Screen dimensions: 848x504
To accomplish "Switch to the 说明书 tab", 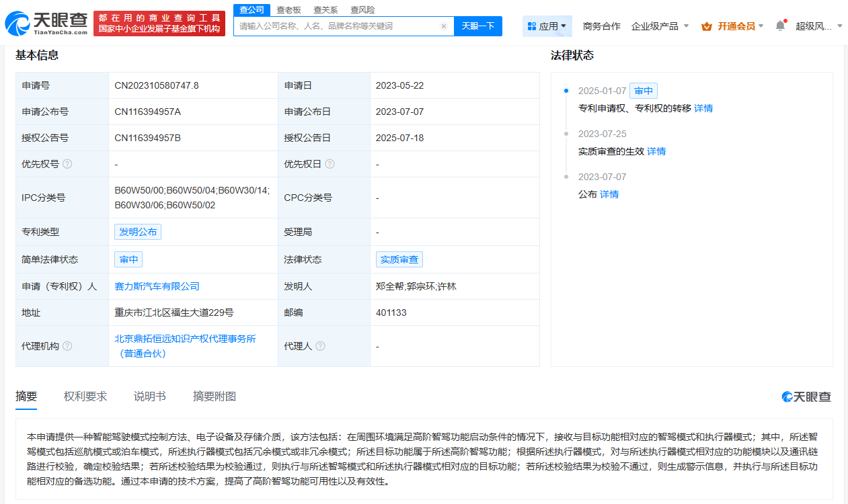I will 150,396.
